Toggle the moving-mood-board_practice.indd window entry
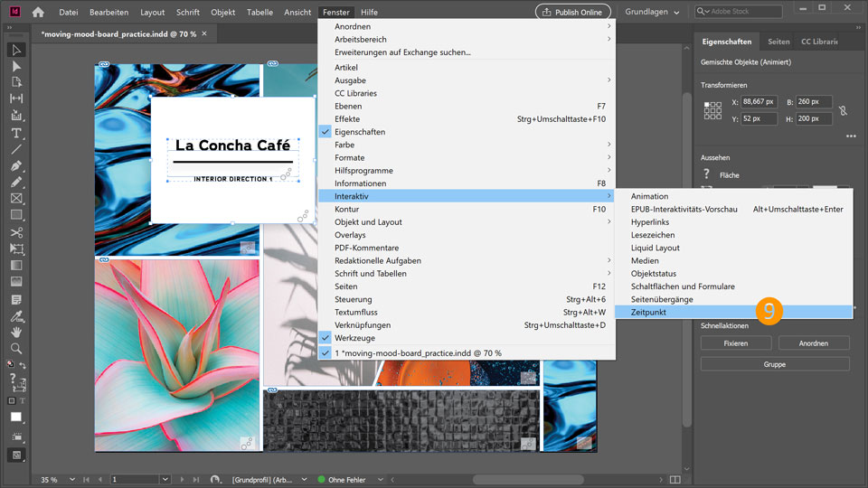 (x=467, y=353)
